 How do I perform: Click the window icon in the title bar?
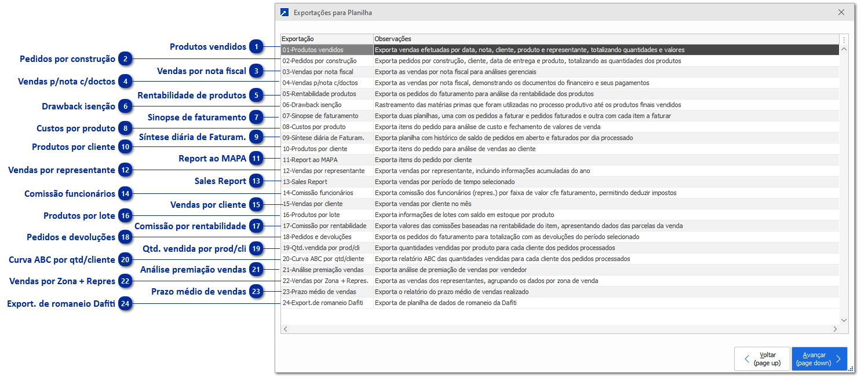(x=284, y=12)
